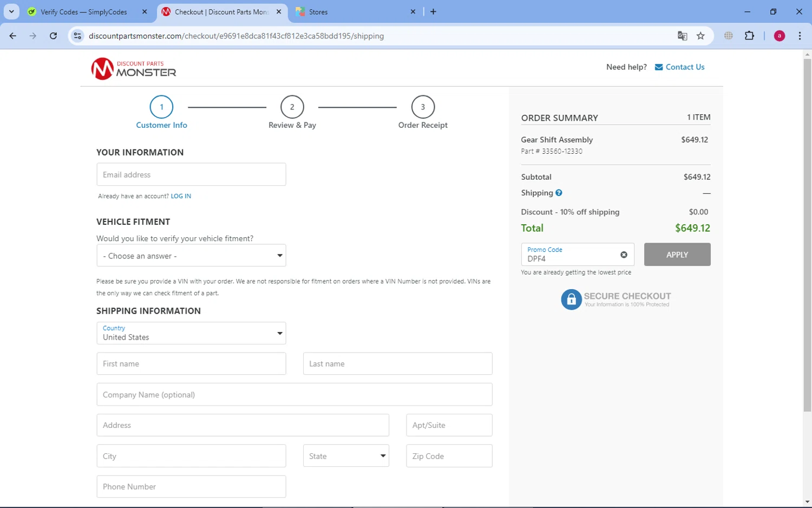Click the Contact Us link
This screenshot has width=812, height=508.
tap(685, 67)
